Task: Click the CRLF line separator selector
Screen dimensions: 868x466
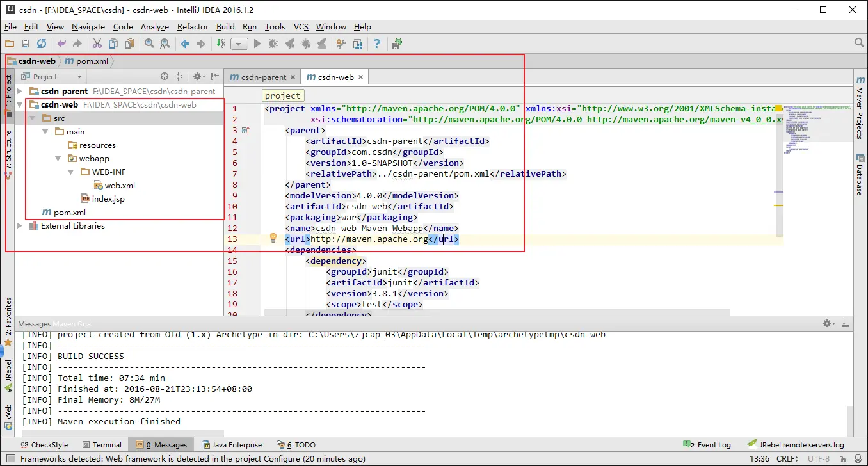Action: [x=787, y=458]
